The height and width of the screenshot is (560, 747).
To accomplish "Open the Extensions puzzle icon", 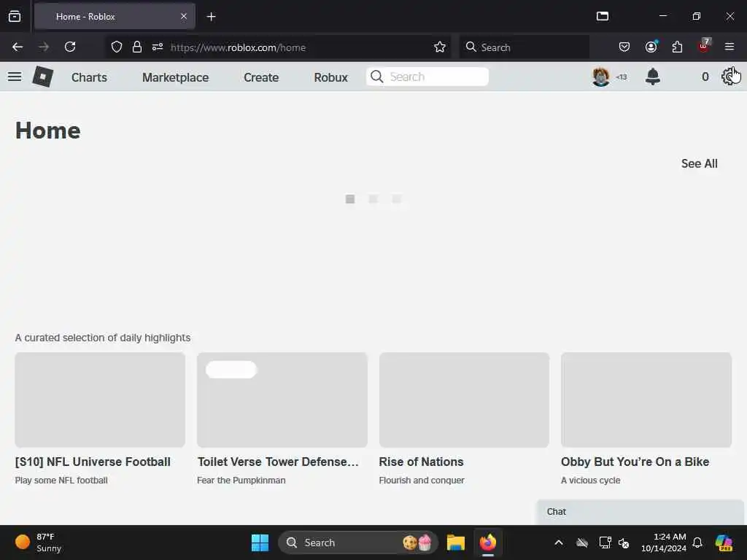I will pyautogui.click(x=677, y=47).
